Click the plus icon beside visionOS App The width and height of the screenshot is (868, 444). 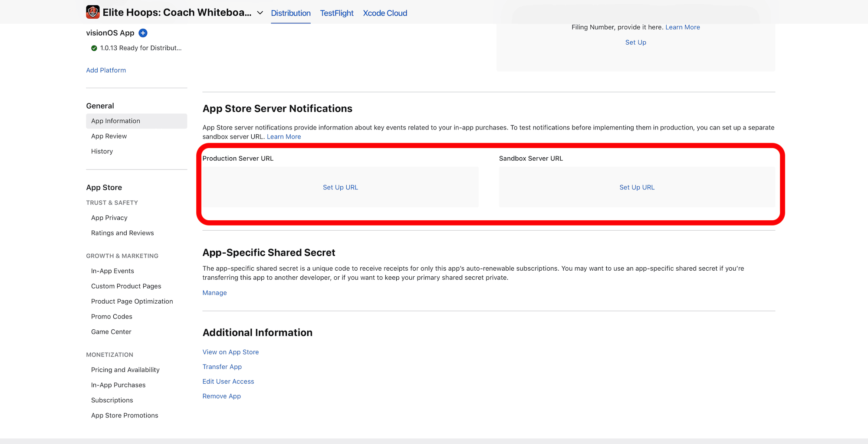pos(143,33)
